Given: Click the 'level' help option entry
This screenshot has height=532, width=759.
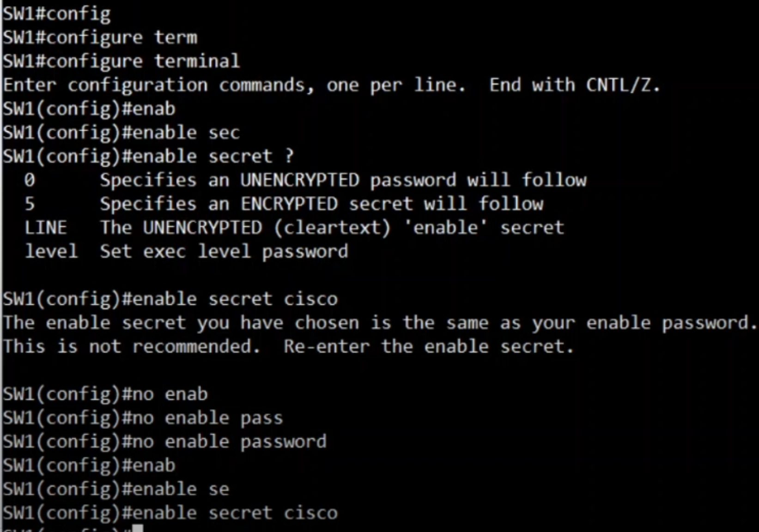Looking at the screenshot, I should (x=51, y=251).
